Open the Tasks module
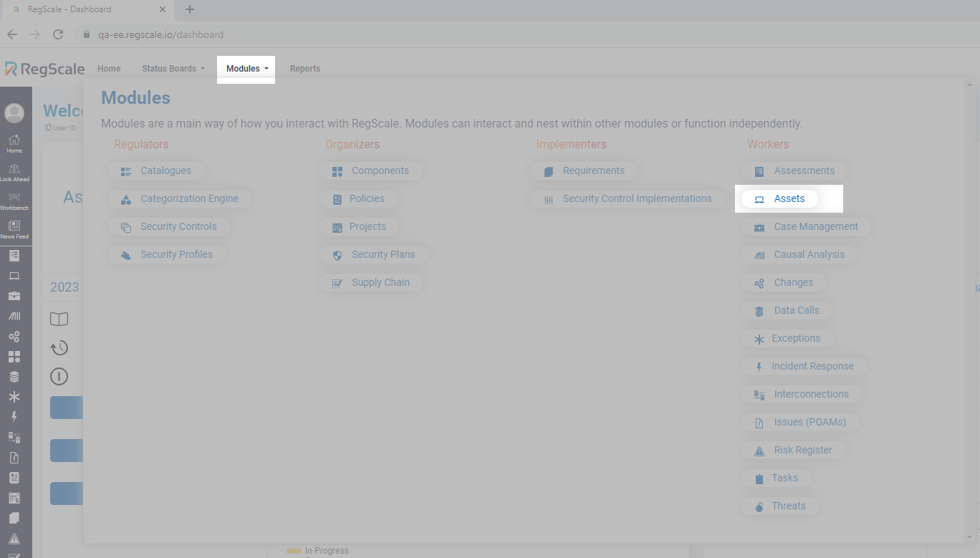Screen dimensions: 980x558 (777, 478)
